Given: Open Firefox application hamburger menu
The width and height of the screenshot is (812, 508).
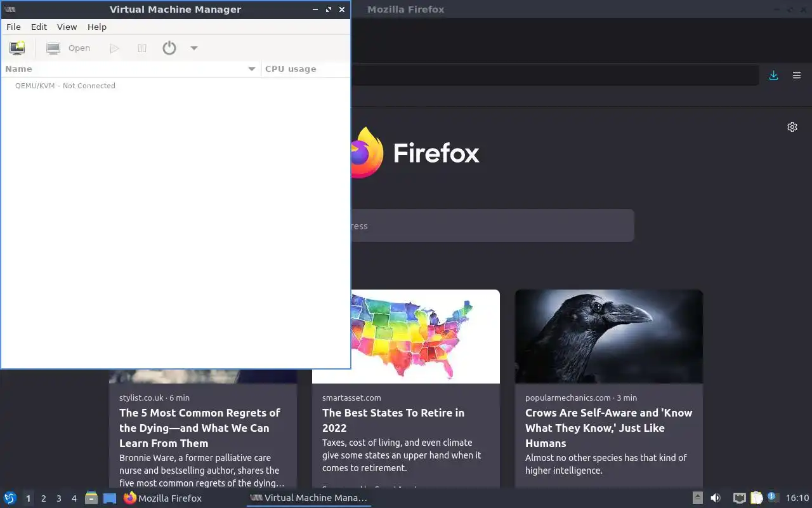Looking at the screenshot, I should click(797, 76).
